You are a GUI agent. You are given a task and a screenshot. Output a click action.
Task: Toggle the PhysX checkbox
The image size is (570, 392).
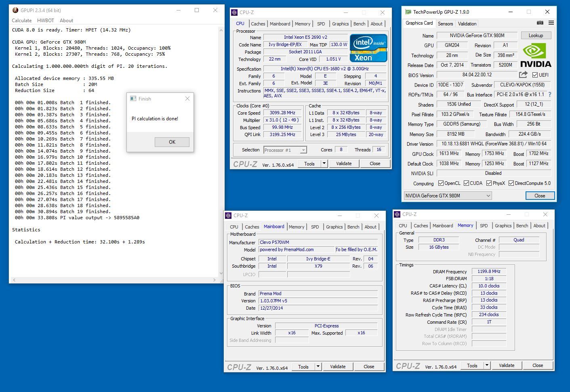(x=489, y=183)
